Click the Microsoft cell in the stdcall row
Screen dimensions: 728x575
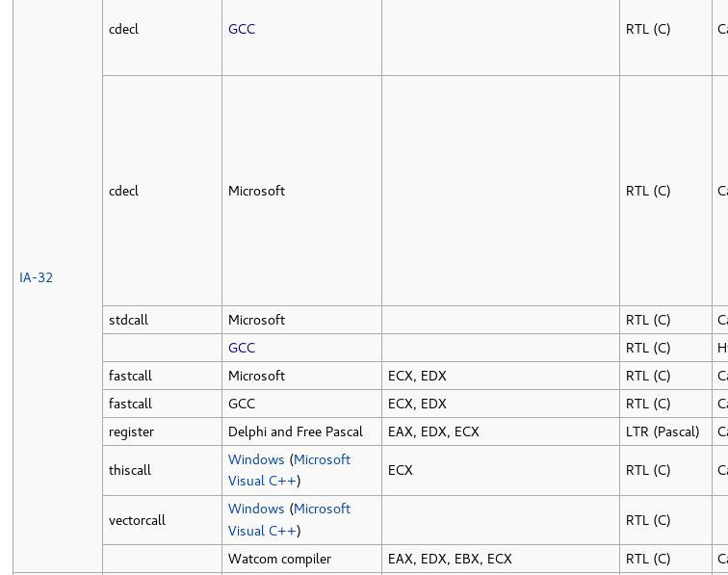click(256, 320)
